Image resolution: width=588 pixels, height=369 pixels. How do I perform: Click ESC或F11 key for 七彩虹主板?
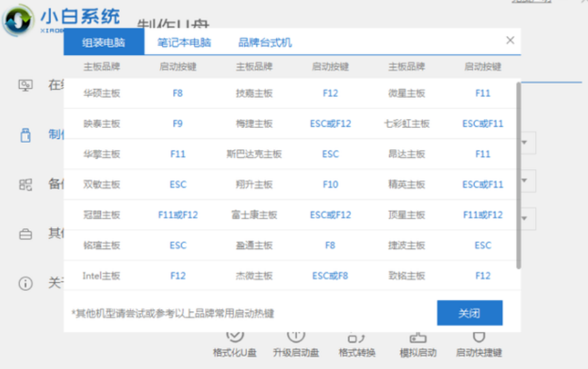coord(483,123)
